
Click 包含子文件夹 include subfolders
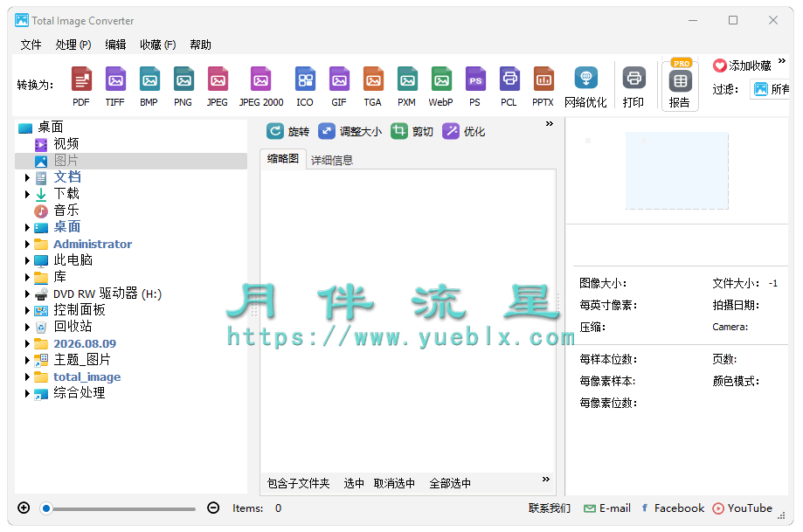pos(299,483)
